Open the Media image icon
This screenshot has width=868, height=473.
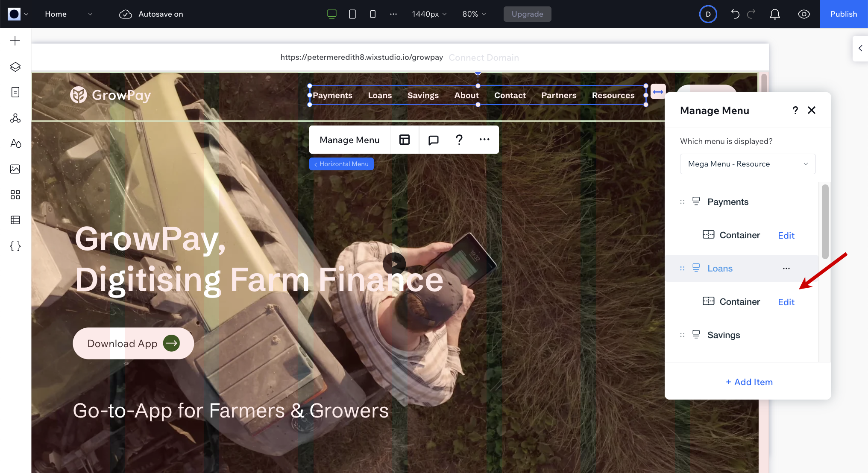15,169
